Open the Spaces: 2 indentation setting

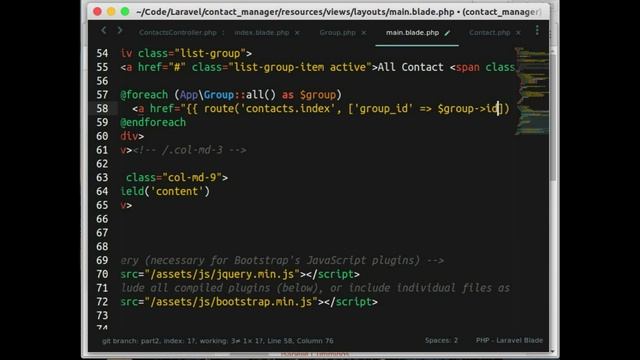[x=441, y=340]
